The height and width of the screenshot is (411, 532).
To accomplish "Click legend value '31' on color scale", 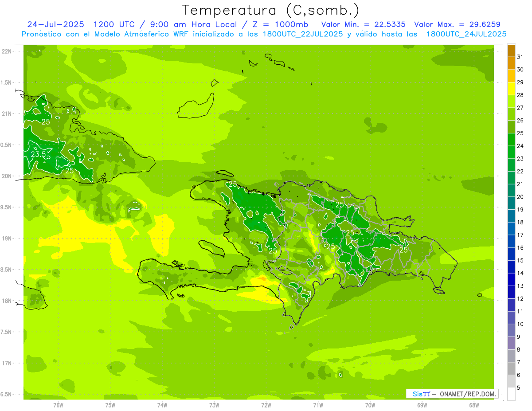I will click(520, 57).
